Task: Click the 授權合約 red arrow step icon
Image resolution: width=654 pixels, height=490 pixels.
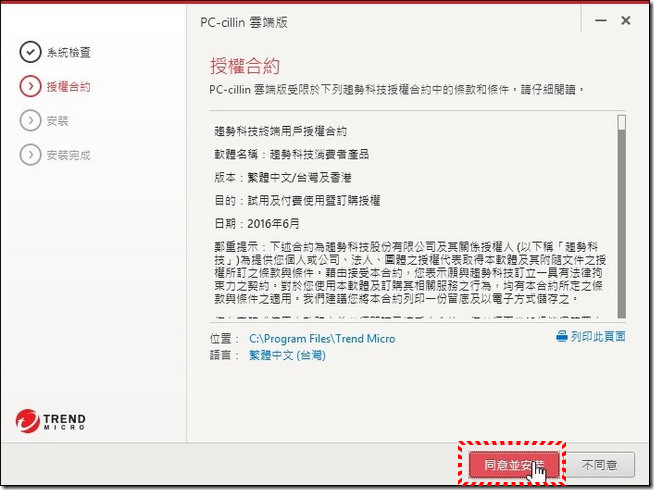Action: point(30,86)
